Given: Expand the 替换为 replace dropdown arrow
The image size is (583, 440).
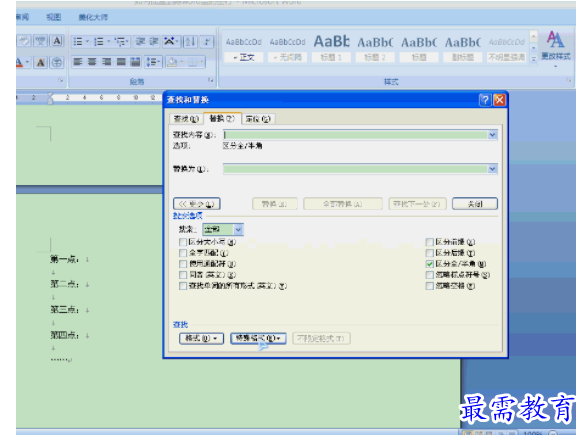Looking at the screenshot, I should tap(492, 169).
